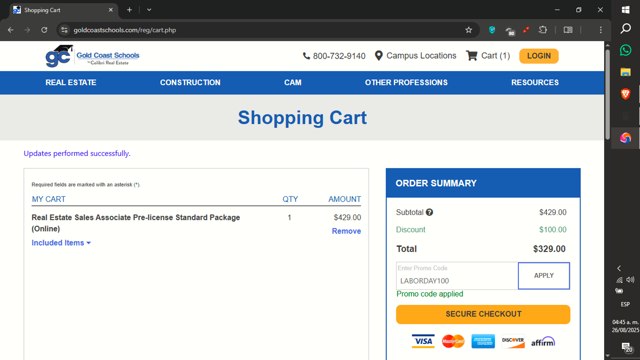
Task: Open Brave browser from the taskbar
Action: pos(625,94)
